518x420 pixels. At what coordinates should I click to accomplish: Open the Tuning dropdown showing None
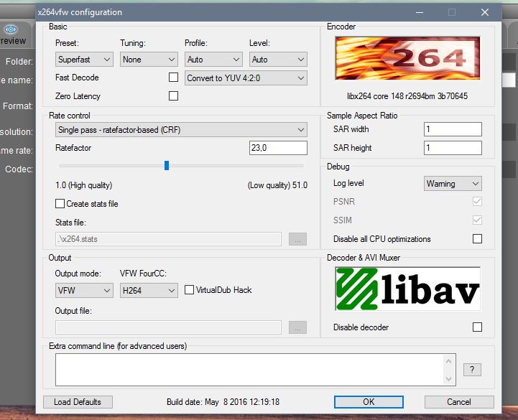coord(149,60)
